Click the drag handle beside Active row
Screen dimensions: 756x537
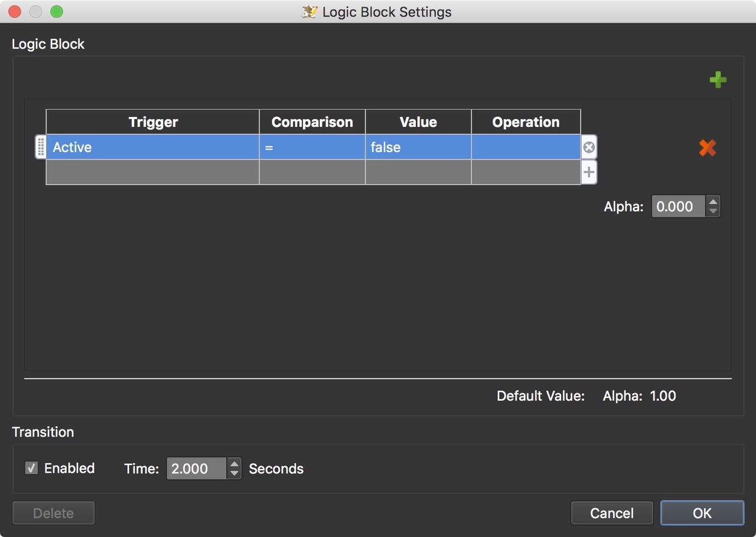[x=41, y=147]
